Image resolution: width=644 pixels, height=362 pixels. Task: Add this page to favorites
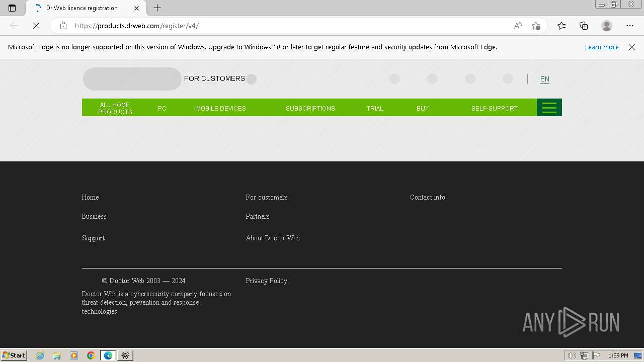536,26
